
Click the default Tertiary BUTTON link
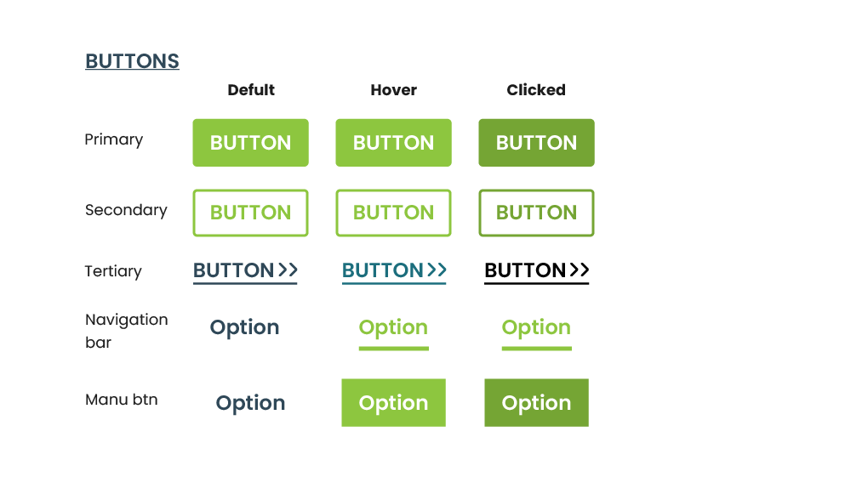233,270
